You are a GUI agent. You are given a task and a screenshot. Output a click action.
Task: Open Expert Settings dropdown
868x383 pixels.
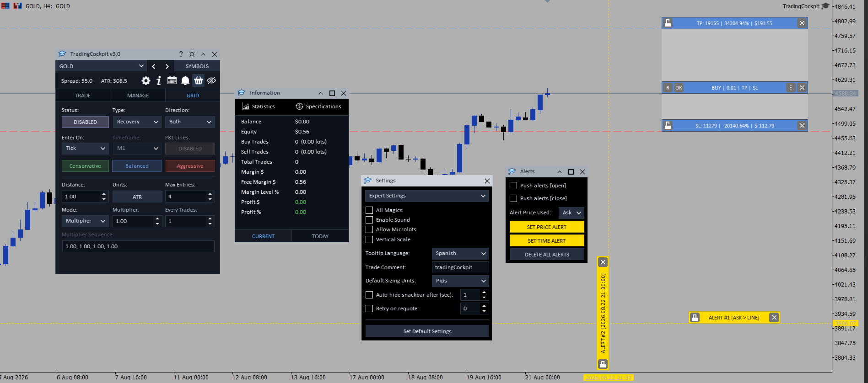click(x=427, y=196)
